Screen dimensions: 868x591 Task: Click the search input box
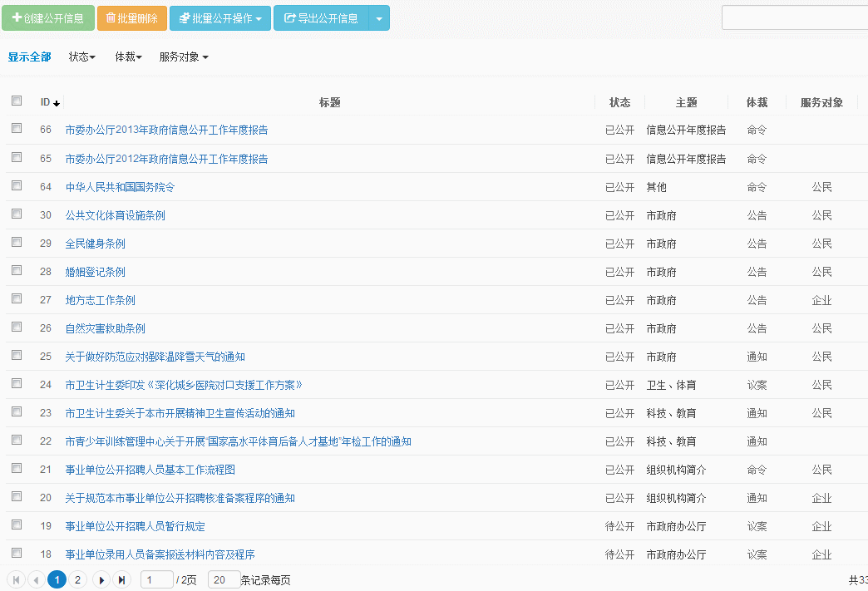click(794, 17)
